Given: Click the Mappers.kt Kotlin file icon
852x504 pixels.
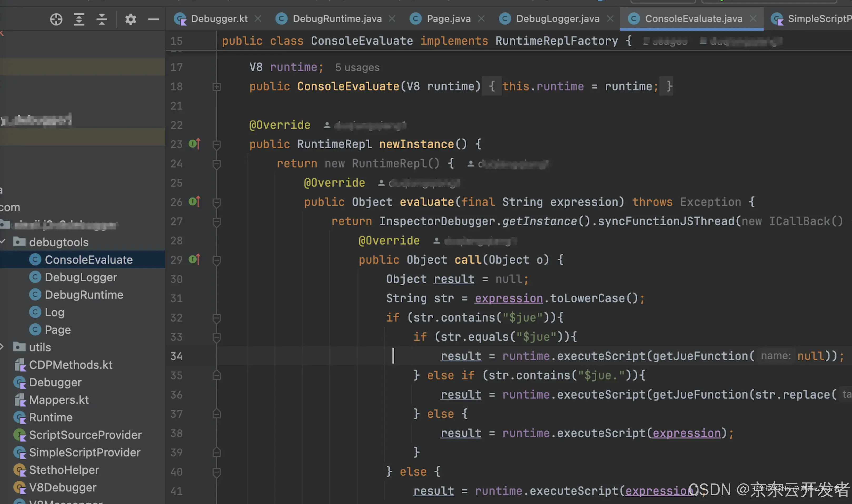Looking at the screenshot, I should click(x=20, y=400).
